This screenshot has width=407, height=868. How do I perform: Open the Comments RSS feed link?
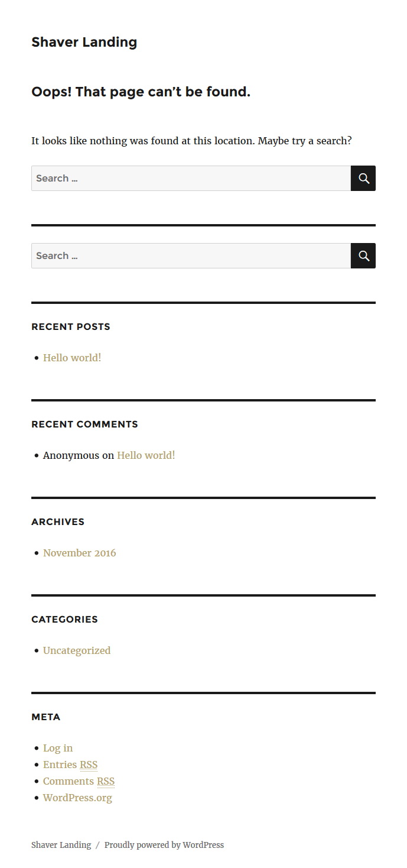[x=79, y=781]
